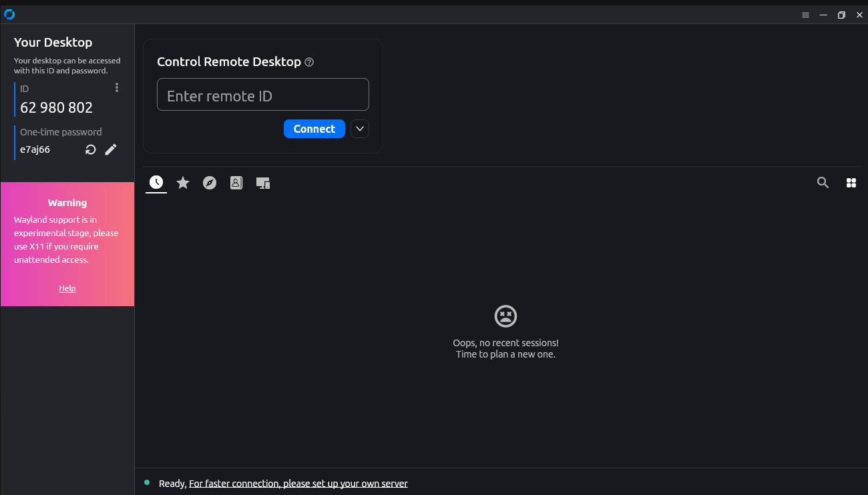
Task: Show the Discovered compass tab
Action: pyautogui.click(x=210, y=183)
